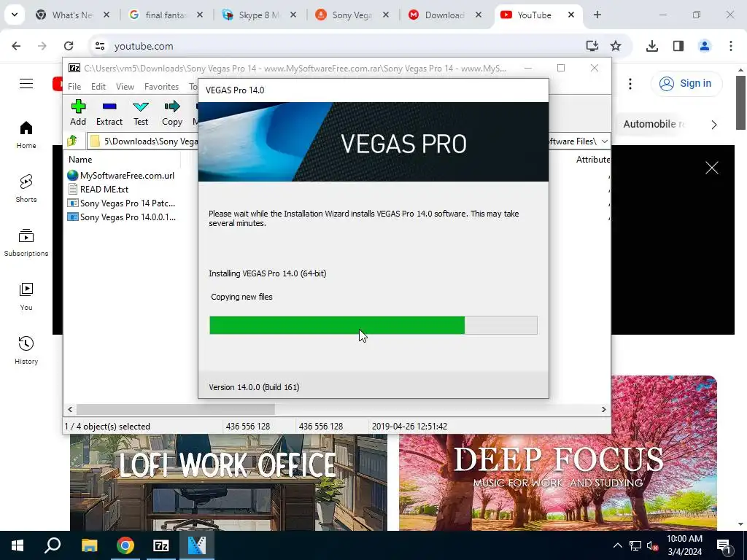The width and height of the screenshot is (747, 560).
Task: Go to YouTube Home in sidebar
Action: tap(26, 135)
